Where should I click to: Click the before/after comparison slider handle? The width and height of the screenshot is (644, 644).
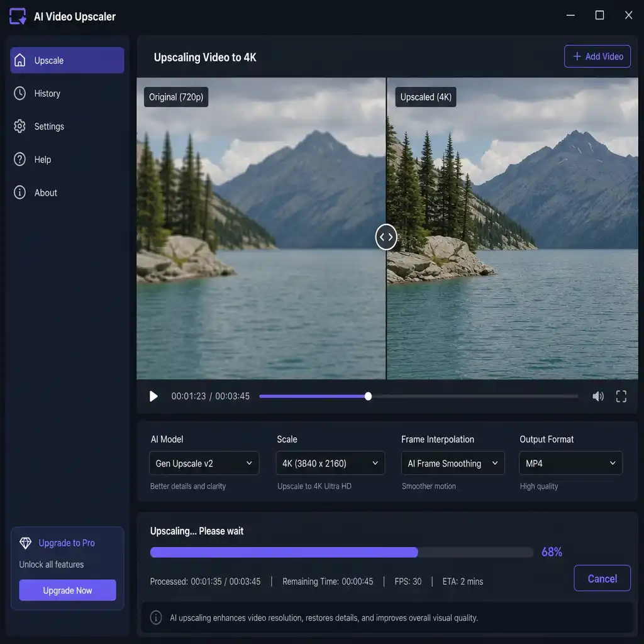coord(386,237)
